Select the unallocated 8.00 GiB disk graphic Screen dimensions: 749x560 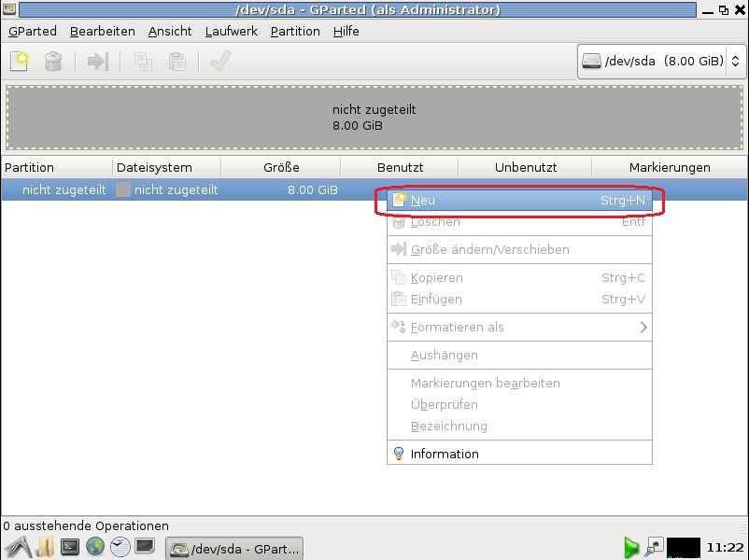[x=374, y=118]
